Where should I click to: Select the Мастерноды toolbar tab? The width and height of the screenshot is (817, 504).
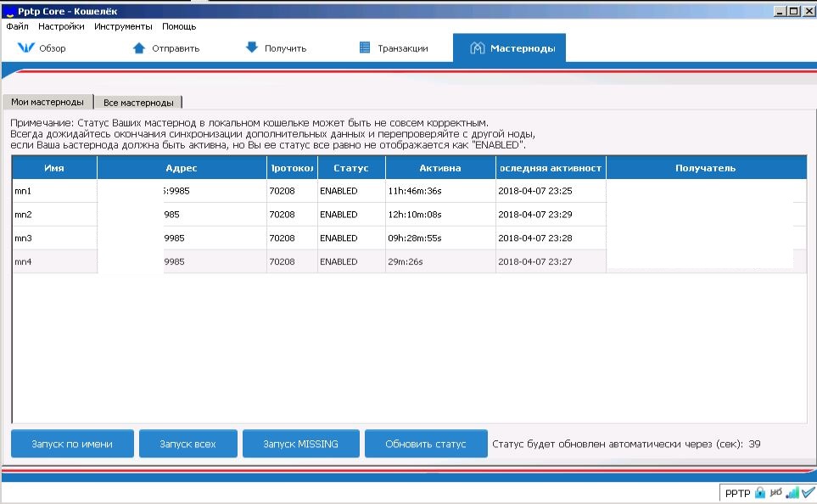tap(510, 48)
